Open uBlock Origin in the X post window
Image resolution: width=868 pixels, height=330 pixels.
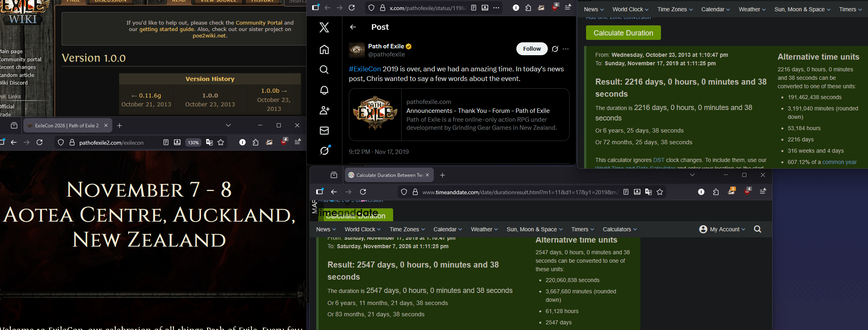[x=555, y=7]
